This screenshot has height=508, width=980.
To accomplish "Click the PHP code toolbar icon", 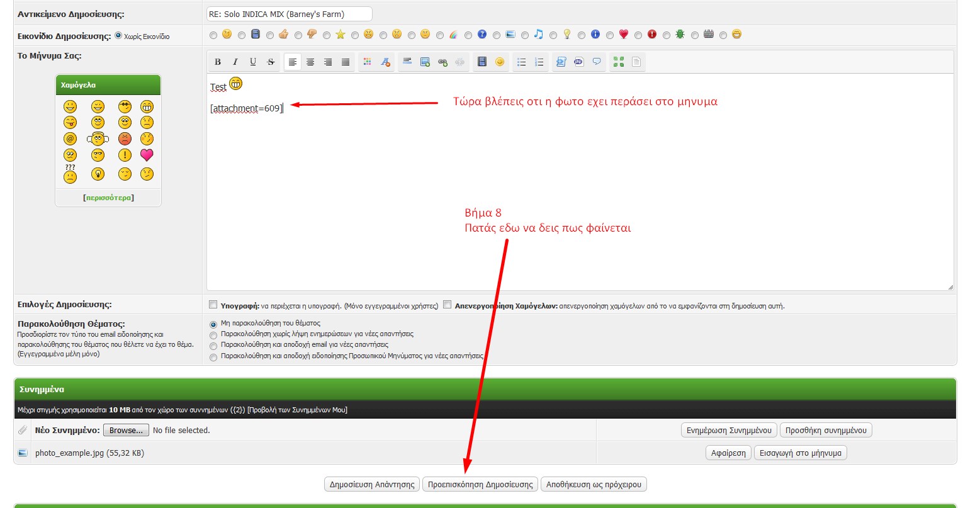I will tap(579, 62).
